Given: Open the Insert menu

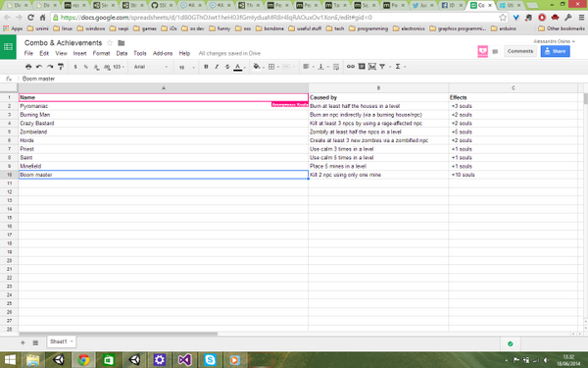Looking at the screenshot, I should click(x=80, y=53).
